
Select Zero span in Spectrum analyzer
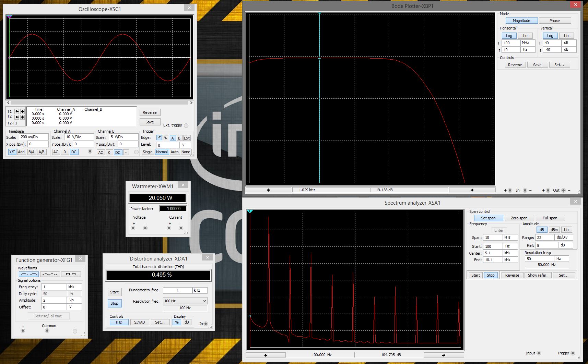(519, 218)
